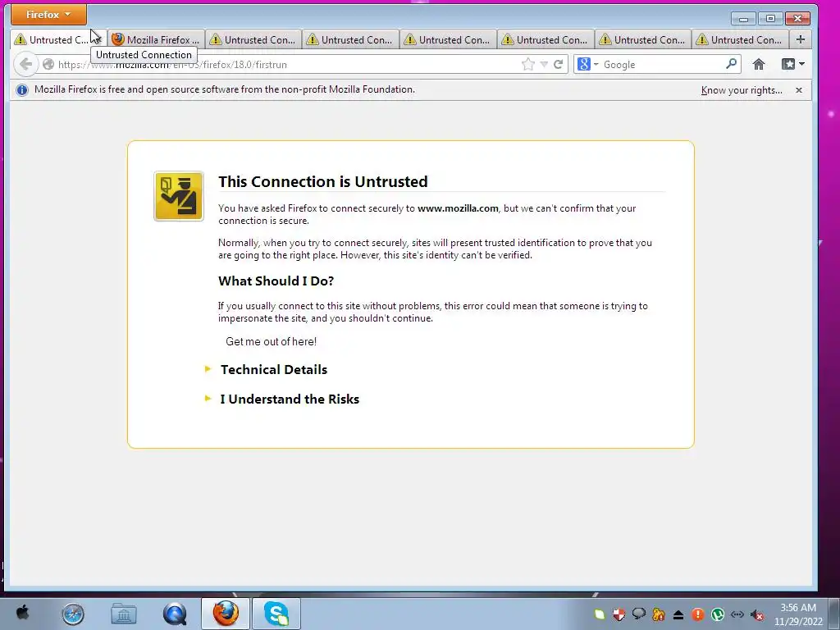Expand the Technical Details section
This screenshot has width=840, height=630.
coord(274,369)
